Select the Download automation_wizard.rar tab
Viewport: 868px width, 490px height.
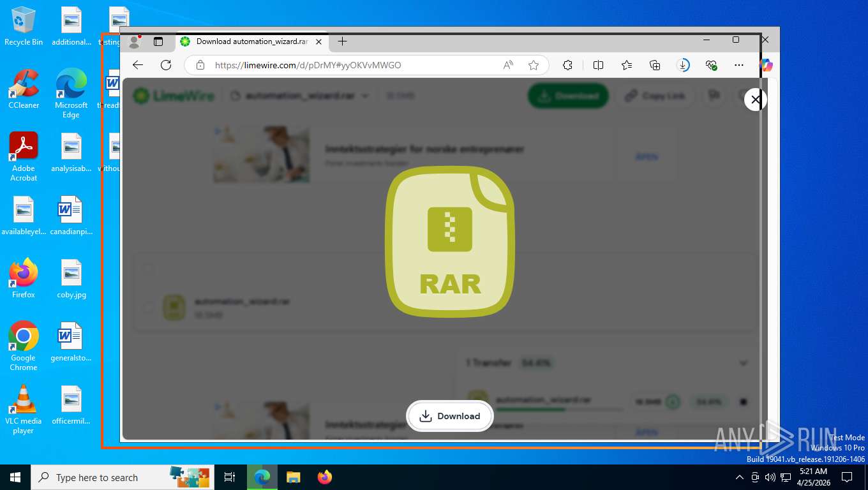coord(252,41)
